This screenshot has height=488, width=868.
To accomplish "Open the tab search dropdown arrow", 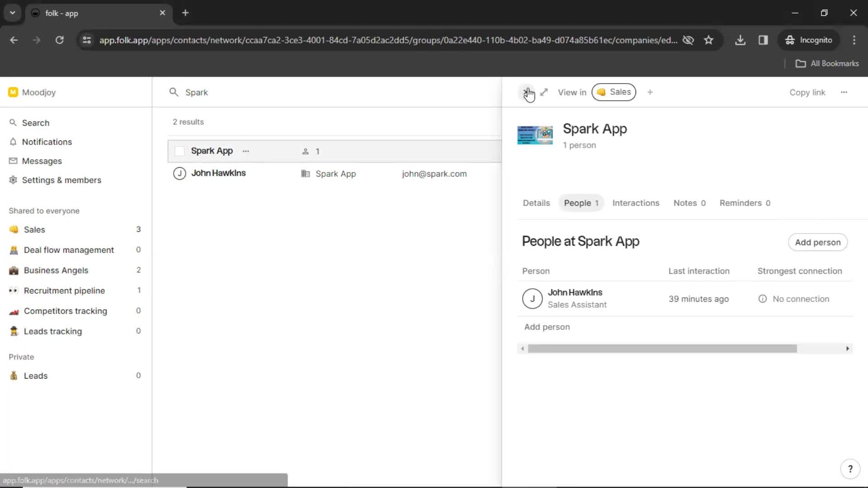I will (13, 13).
